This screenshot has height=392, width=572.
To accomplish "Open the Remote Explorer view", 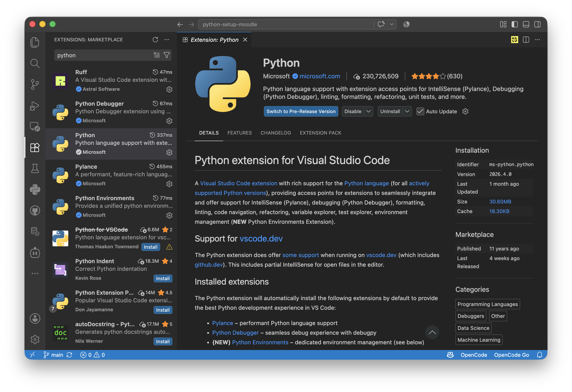I will tap(35, 127).
